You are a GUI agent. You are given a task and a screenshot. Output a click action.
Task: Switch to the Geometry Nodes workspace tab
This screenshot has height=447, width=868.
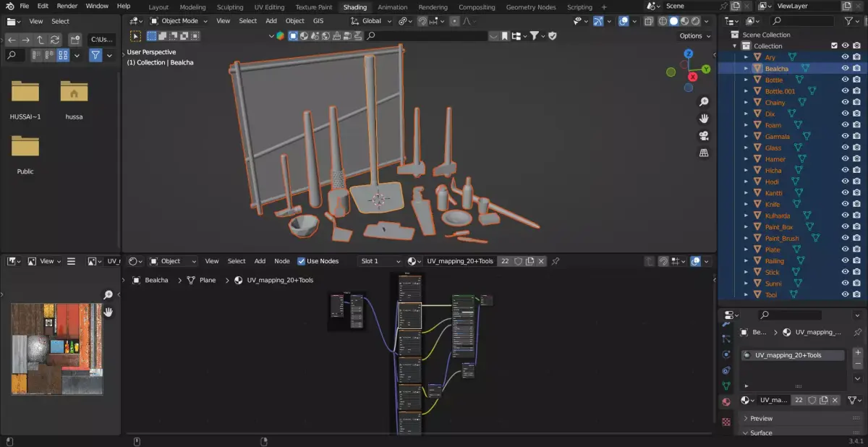tap(530, 7)
